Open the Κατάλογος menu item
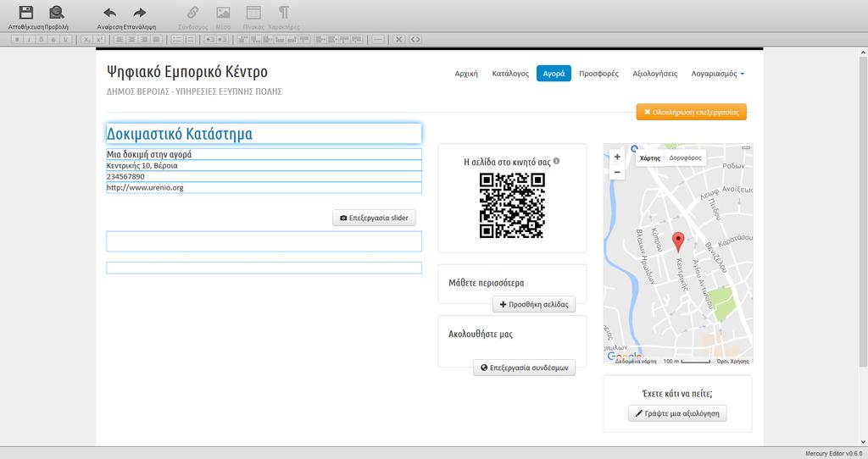The height and width of the screenshot is (459, 868). point(510,74)
